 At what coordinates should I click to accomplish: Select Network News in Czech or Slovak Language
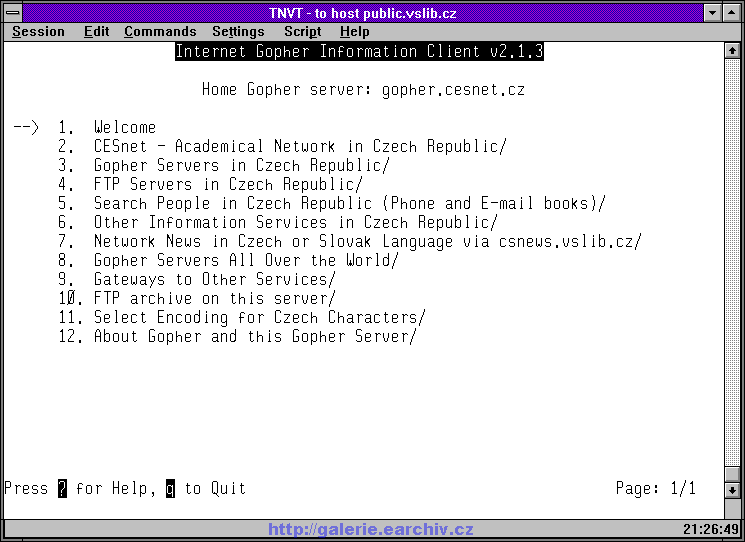coord(367,241)
